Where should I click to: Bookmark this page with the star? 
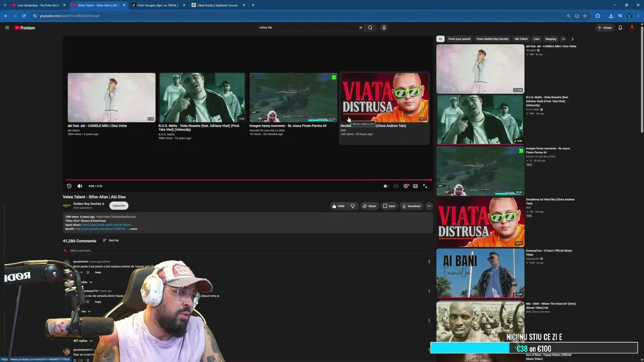pyautogui.click(x=585, y=16)
